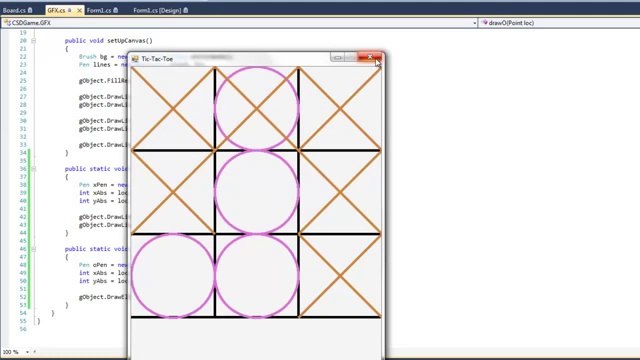Screen dimensions: 640x360
Task: Click the Tic-Tac-Toe maximize button
Action: click(351, 58)
